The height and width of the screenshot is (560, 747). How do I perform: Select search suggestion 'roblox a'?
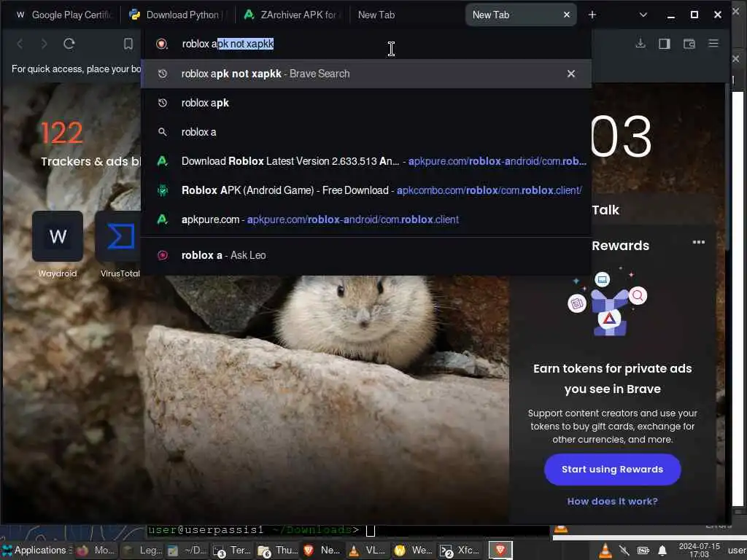coord(366,132)
